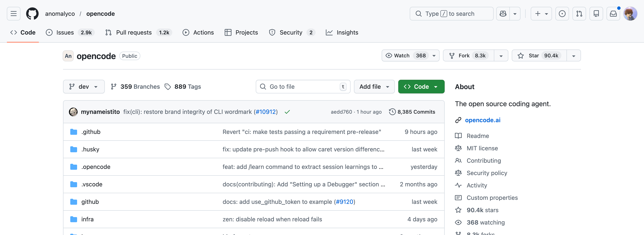
Task: Click the infra folder icon
Action: coord(73,219)
